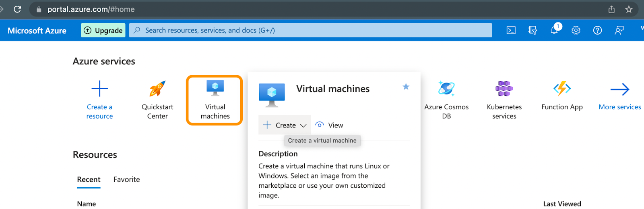The image size is (644, 209).
Task: Open the Directories and subscriptions filter icon
Action: 533,31
